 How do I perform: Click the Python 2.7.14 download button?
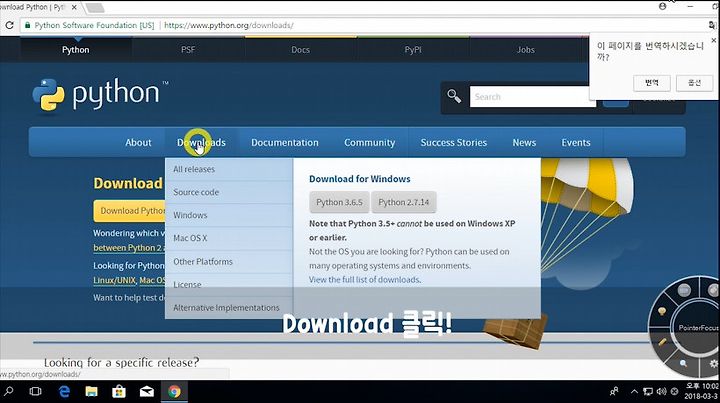point(404,202)
